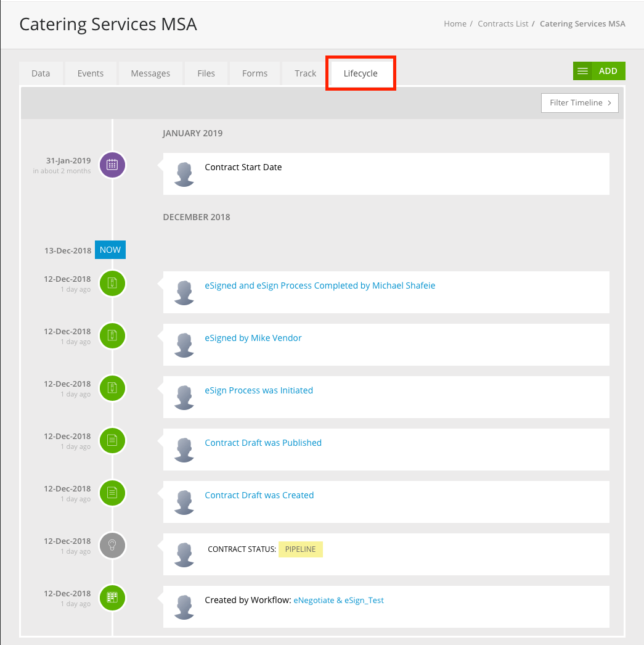This screenshot has height=645, width=644.
Task: Click the purple calendar icon for Contract Start Date
Action: [x=112, y=165]
